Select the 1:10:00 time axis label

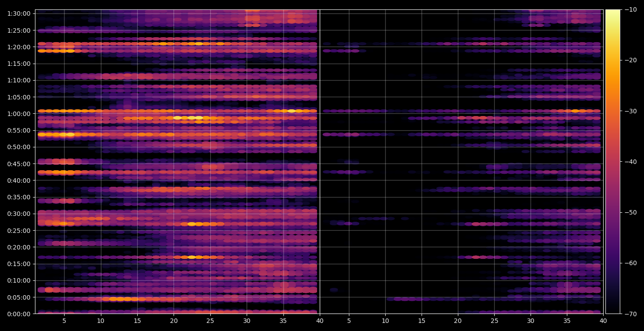pos(19,80)
